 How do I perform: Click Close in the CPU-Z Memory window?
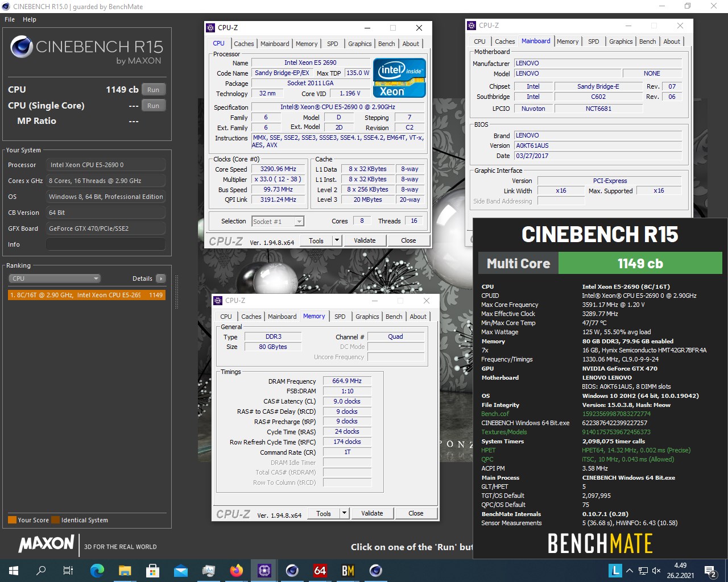click(x=416, y=513)
